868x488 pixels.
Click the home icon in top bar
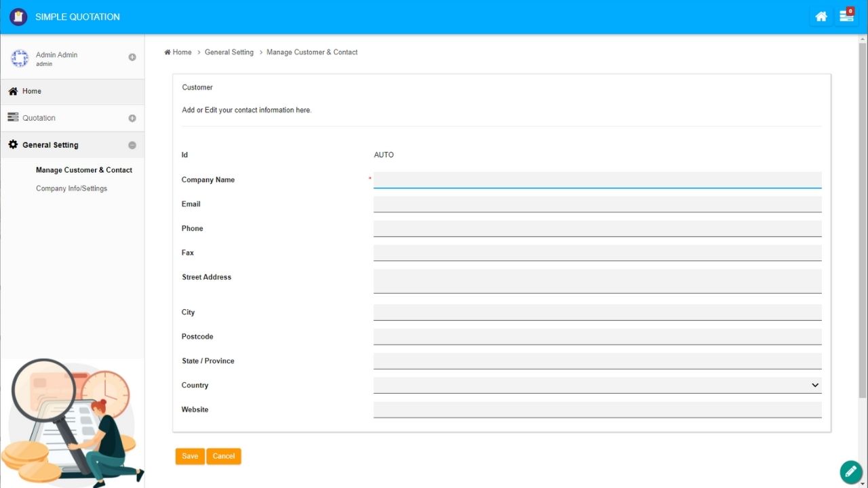pos(821,17)
